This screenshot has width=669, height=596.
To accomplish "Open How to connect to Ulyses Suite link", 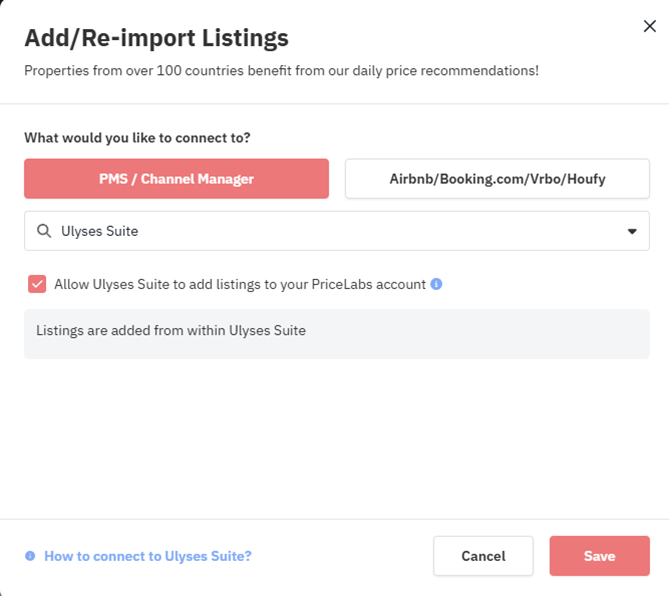I will click(x=148, y=556).
